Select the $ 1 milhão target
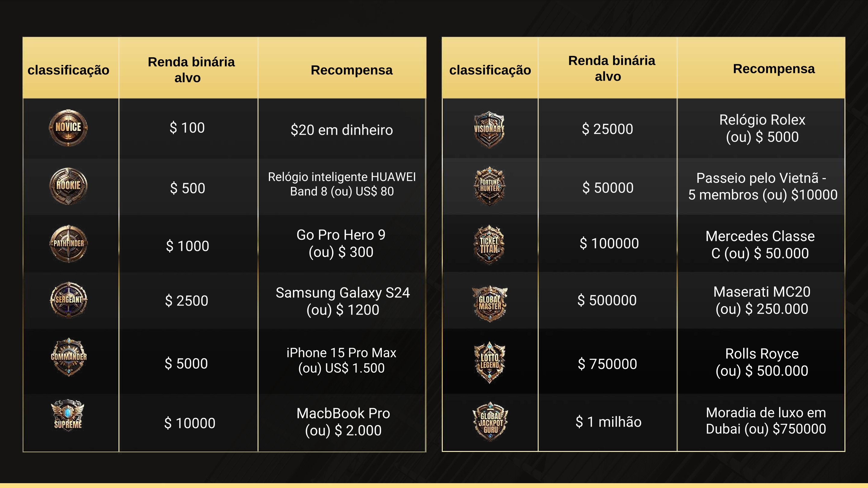 609,422
